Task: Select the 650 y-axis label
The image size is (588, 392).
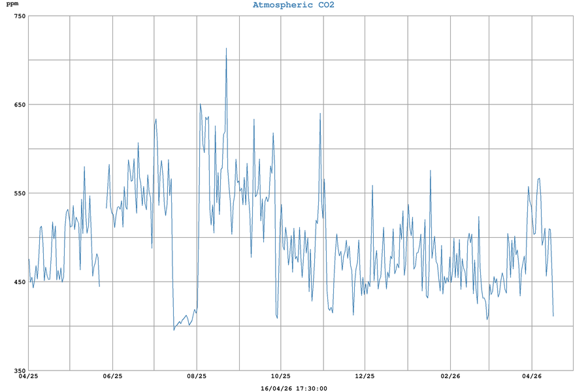Action: coord(18,105)
